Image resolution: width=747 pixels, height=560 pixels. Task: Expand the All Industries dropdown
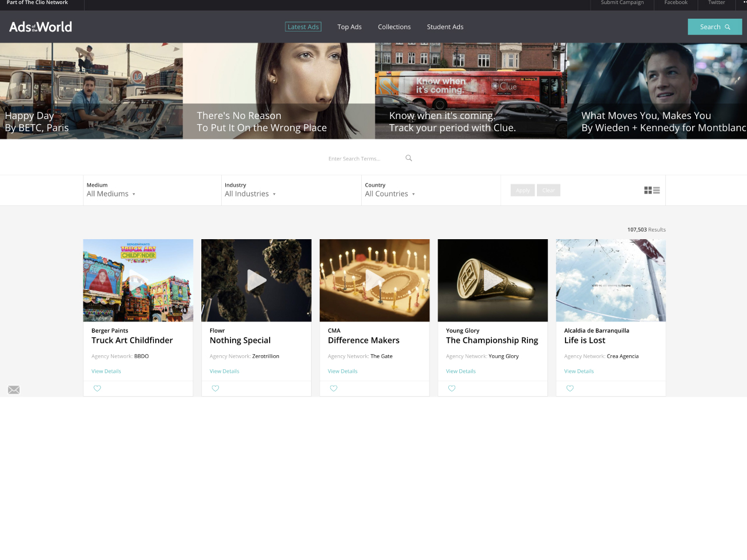click(x=250, y=194)
